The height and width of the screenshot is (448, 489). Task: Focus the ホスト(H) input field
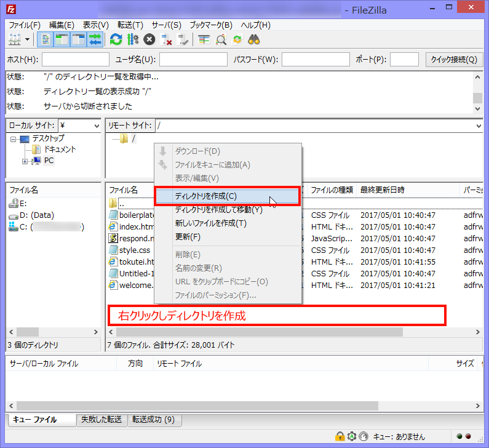point(76,59)
